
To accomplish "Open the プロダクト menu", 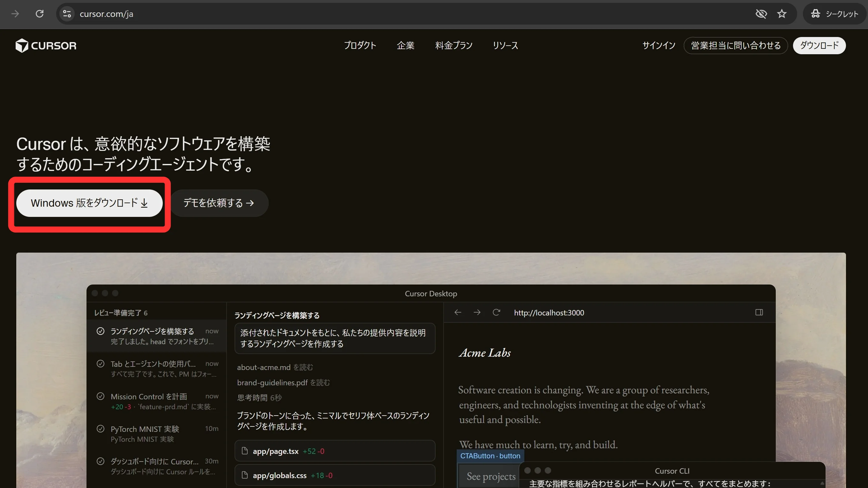I will point(360,46).
